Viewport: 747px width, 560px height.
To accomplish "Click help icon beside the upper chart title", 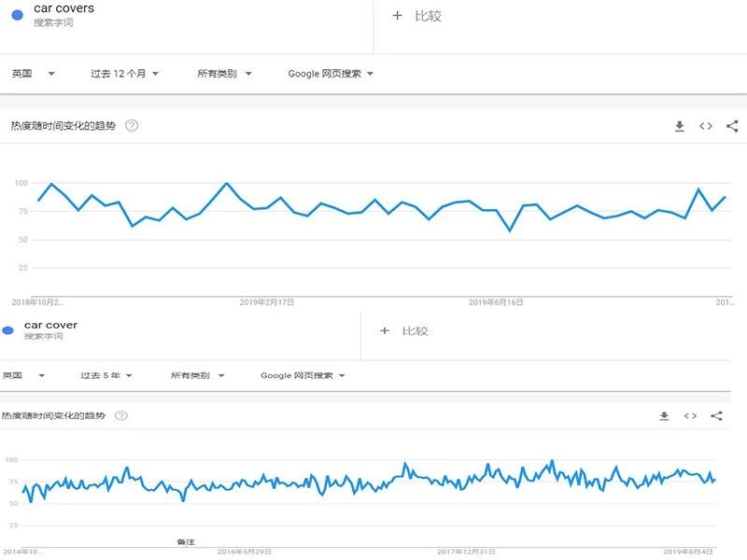I will tap(132, 126).
